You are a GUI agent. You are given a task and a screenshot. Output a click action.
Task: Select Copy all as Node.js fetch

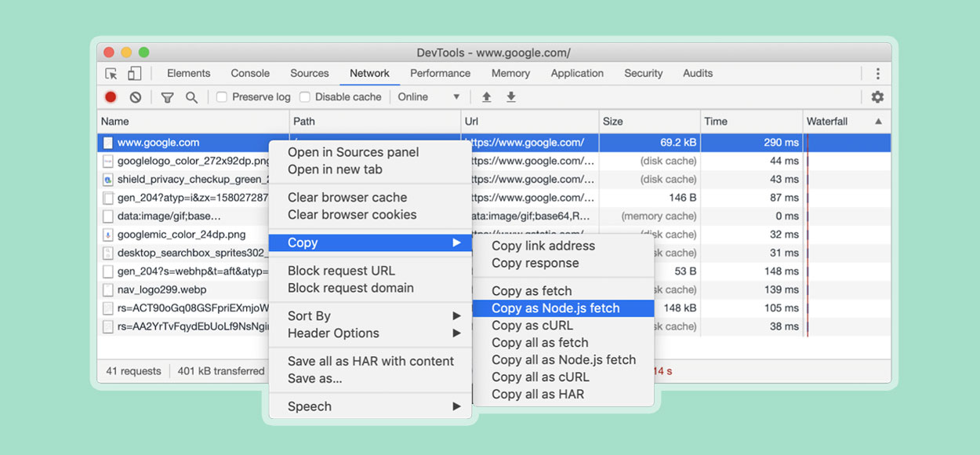(564, 360)
